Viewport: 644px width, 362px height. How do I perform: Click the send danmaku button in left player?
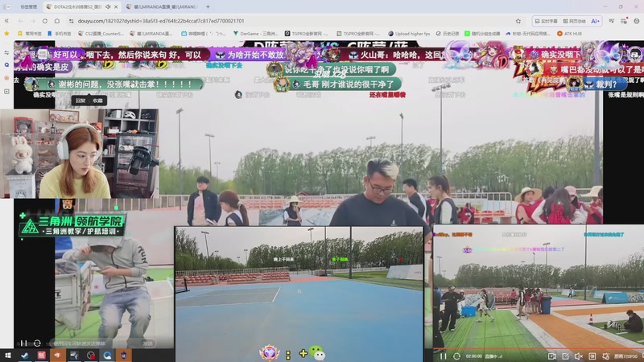click(x=148, y=343)
